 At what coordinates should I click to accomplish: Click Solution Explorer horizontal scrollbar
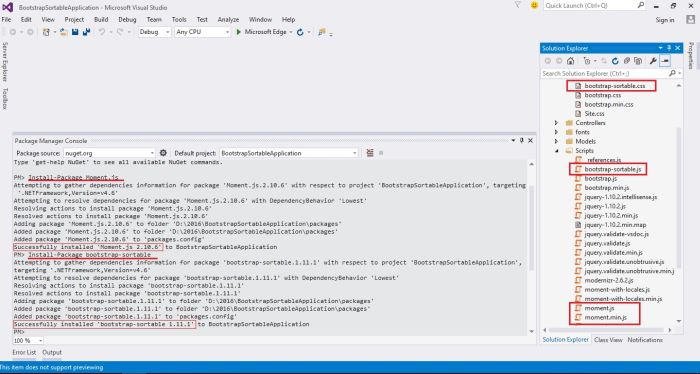click(607, 330)
